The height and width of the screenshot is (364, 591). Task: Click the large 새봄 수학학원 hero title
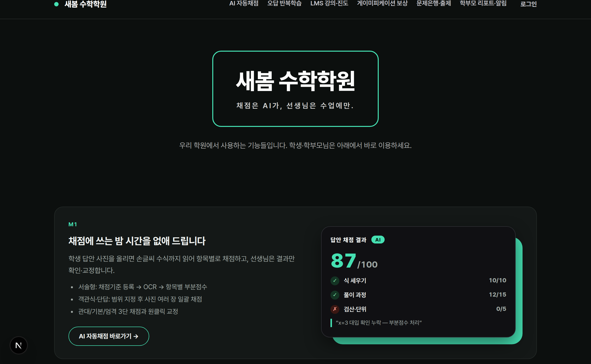pyautogui.click(x=295, y=81)
